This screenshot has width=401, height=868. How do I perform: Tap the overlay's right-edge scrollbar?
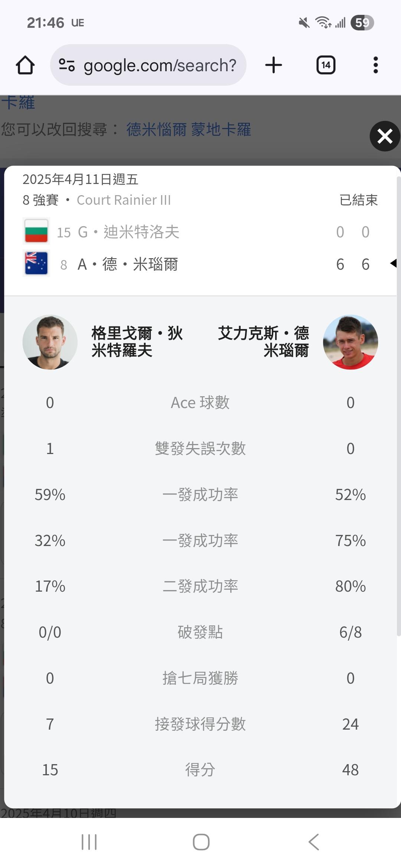click(x=398, y=408)
